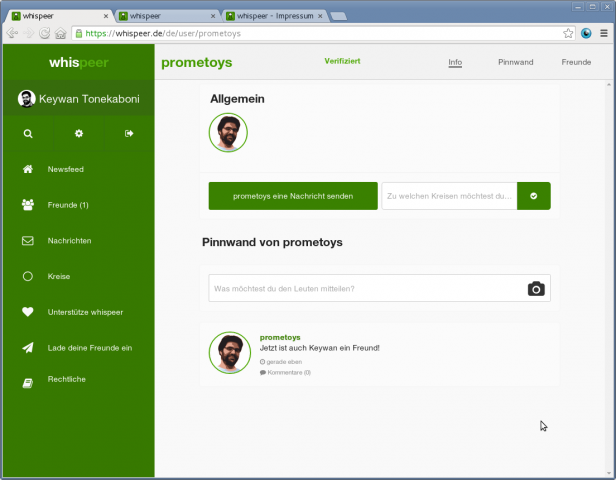616x480 pixels.
Task: Confirm circles with the green checkmark button
Action: click(534, 196)
